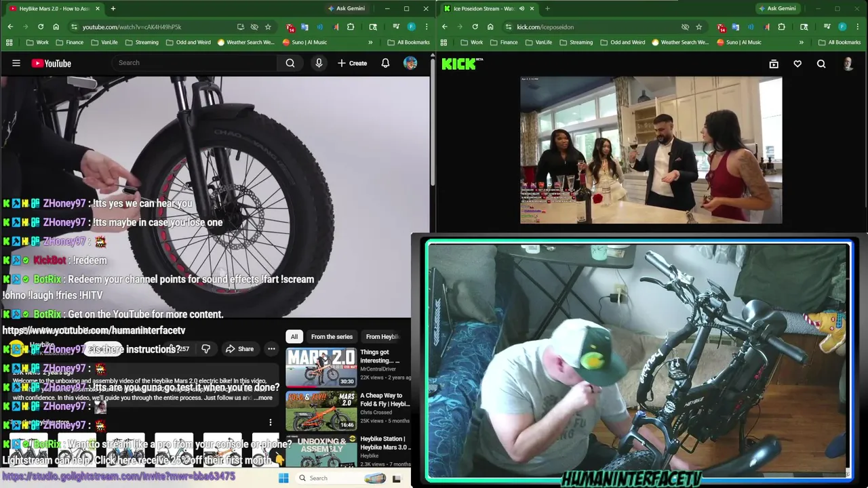Open YouTube notifications bell
Image resolution: width=868 pixels, height=488 pixels.
click(x=385, y=63)
